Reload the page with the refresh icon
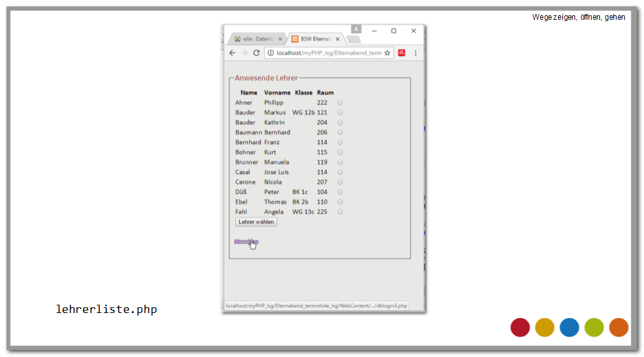 256,54
